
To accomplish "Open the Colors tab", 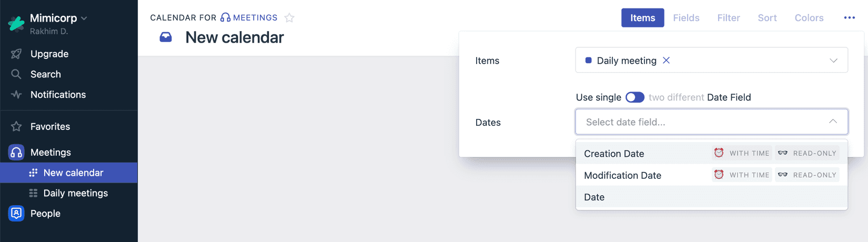I will [809, 18].
